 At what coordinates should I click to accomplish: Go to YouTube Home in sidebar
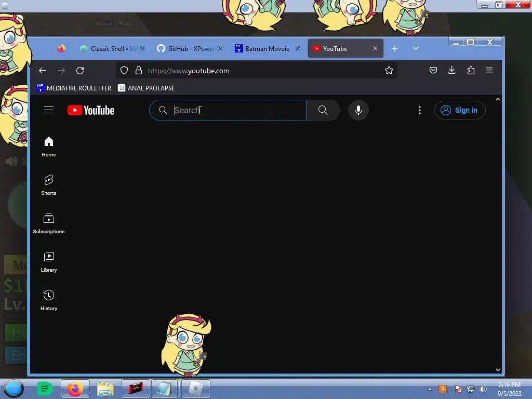(x=49, y=147)
